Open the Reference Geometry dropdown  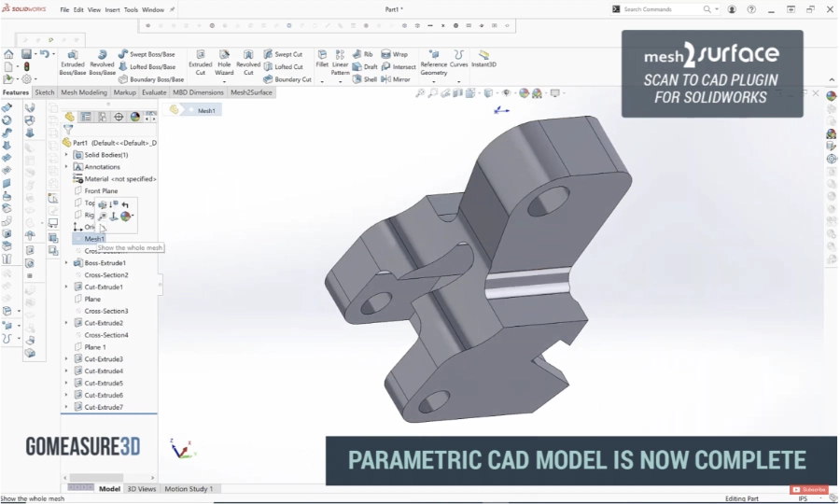coord(433,62)
